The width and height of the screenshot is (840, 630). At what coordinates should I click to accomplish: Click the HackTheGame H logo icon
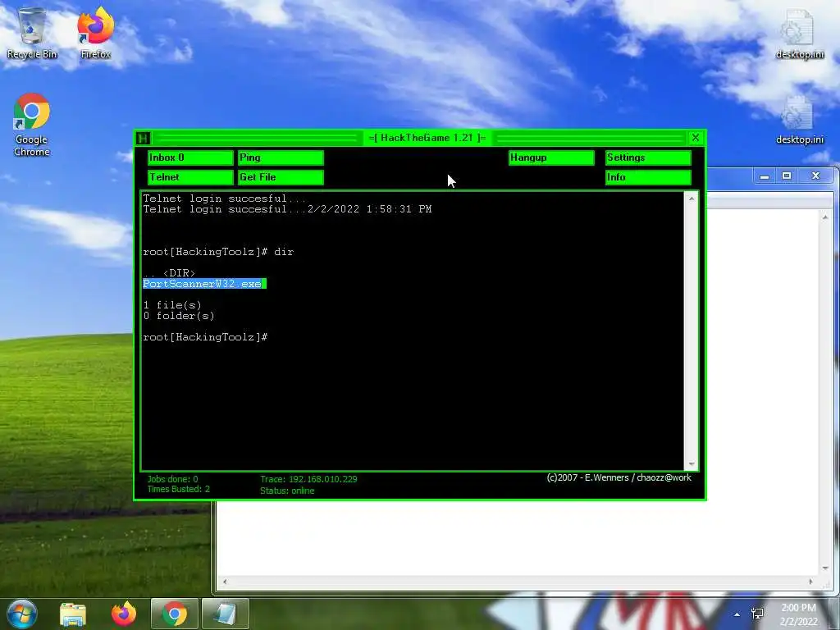pos(143,138)
